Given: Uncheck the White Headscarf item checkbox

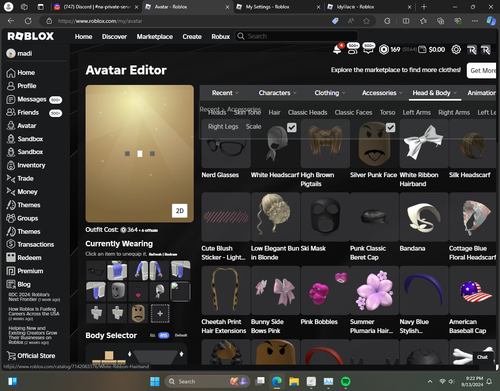Looking at the screenshot, I should [x=292, y=128].
